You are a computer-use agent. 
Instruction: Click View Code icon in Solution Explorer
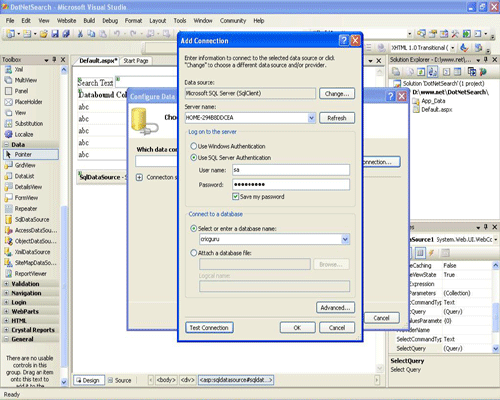447,72
